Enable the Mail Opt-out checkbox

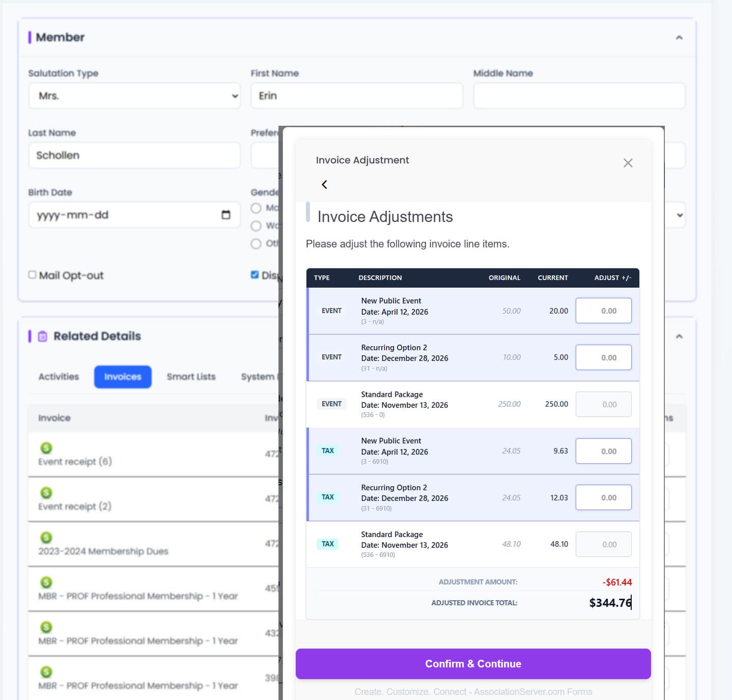pyautogui.click(x=33, y=275)
